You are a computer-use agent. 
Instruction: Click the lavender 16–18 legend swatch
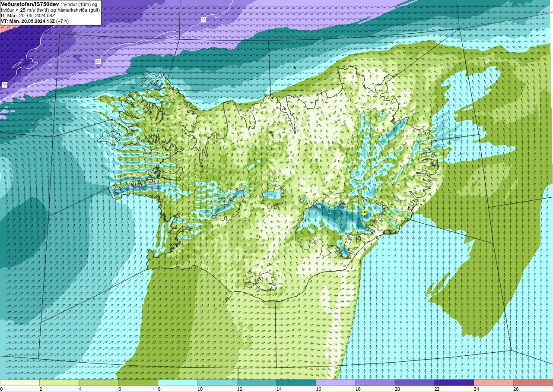[336, 383]
